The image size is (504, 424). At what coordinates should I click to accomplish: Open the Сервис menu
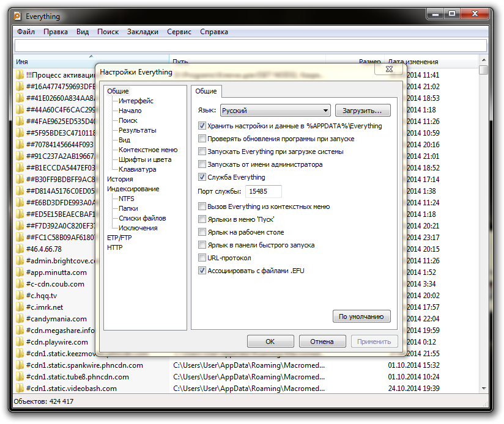tap(179, 32)
